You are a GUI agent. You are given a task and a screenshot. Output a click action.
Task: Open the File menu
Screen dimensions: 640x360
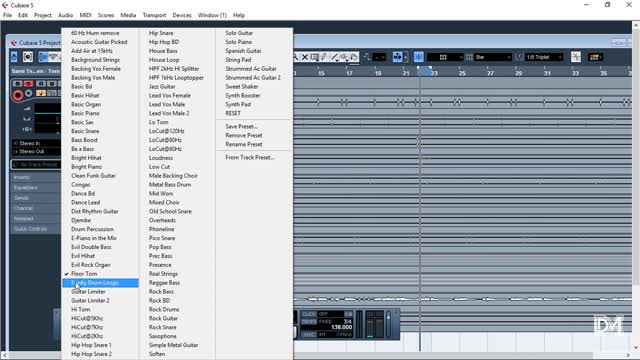pyautogui.click(x=7, y=15)
